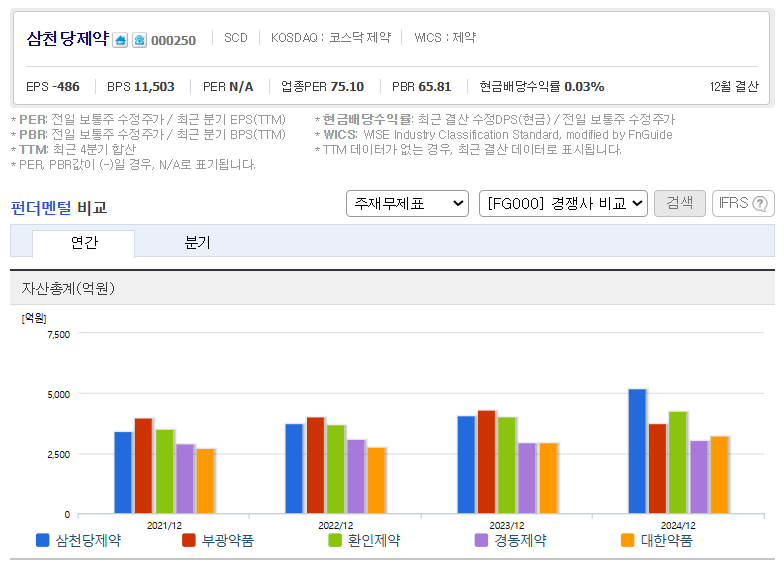784x569 pixels.
Task: Switch to the 분기 tab
Action: click(x=197, y=242)
